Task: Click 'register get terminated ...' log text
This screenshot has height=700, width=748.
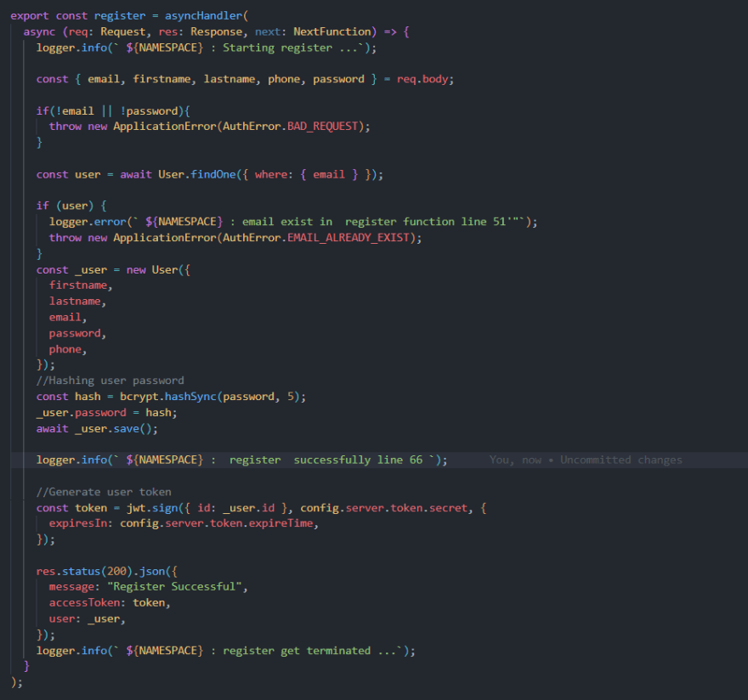Action: pyautogui.click(x=309, y=651)
